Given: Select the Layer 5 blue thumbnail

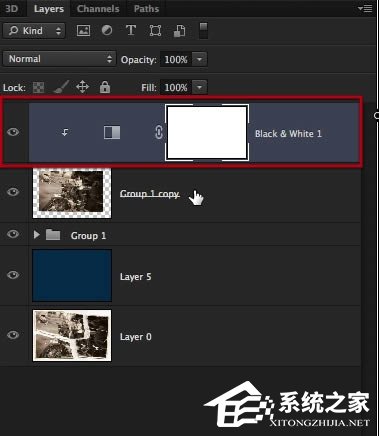Looking at the screenshot, I should pyautogui.click(x=72, y=275).
